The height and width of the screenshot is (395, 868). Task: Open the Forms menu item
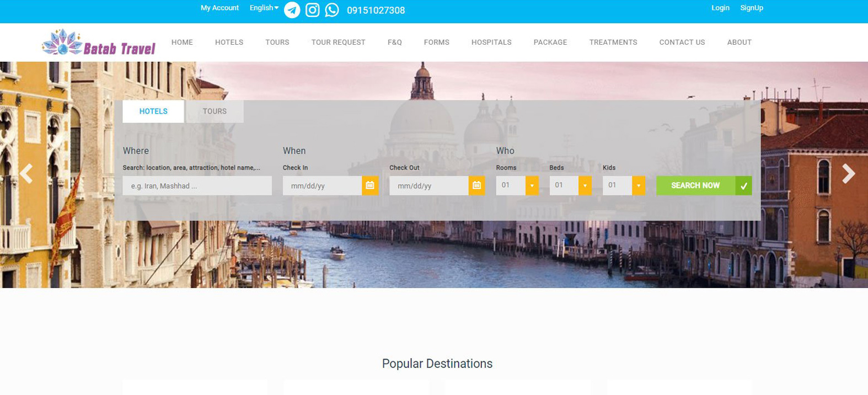[x=437, y=42]
